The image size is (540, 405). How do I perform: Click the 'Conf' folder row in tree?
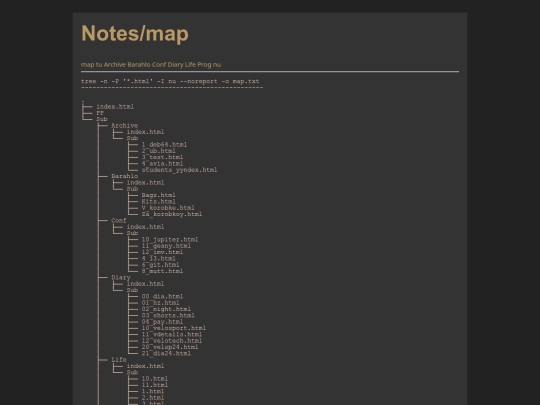[119, 220]
